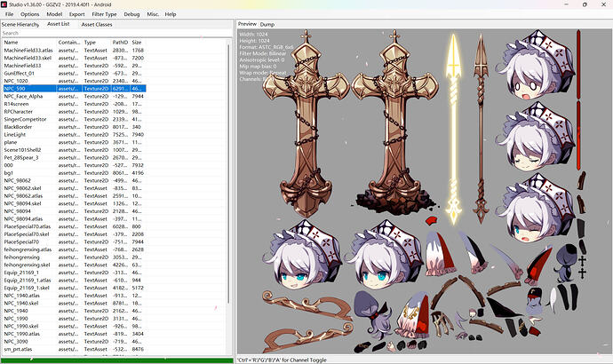Open the Model menu
This screenshot has width=613, height=364.
[x=54, y=14]
